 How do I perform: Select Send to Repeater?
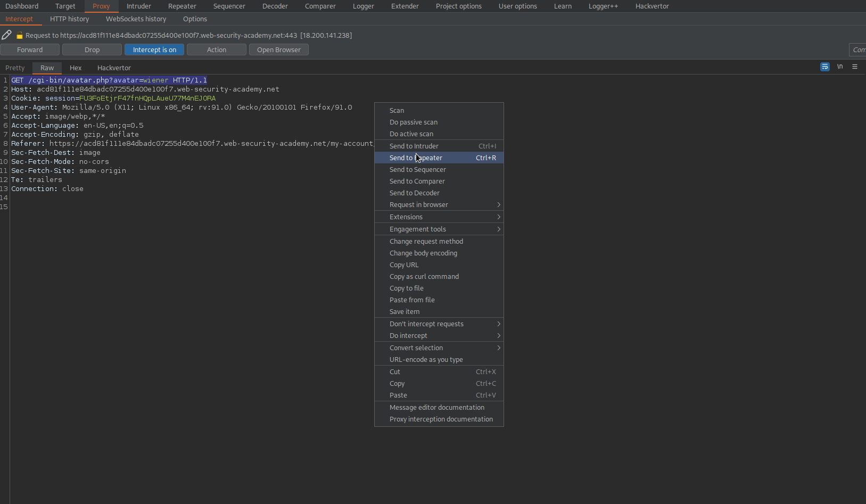439,158
